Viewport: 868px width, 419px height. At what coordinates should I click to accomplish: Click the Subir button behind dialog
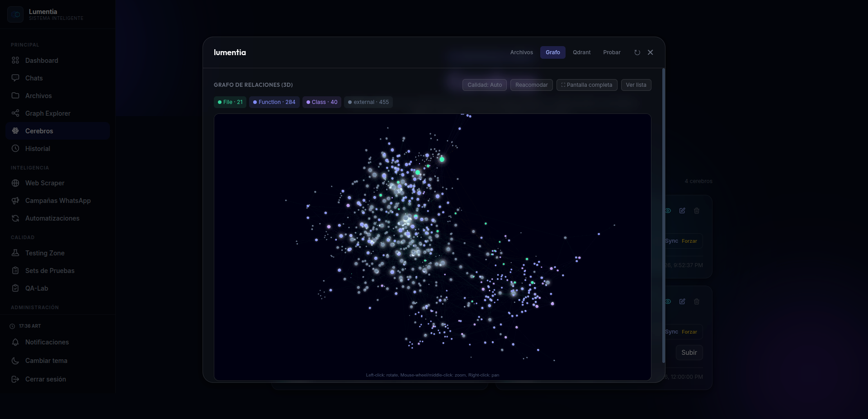[x=689, y=353]
